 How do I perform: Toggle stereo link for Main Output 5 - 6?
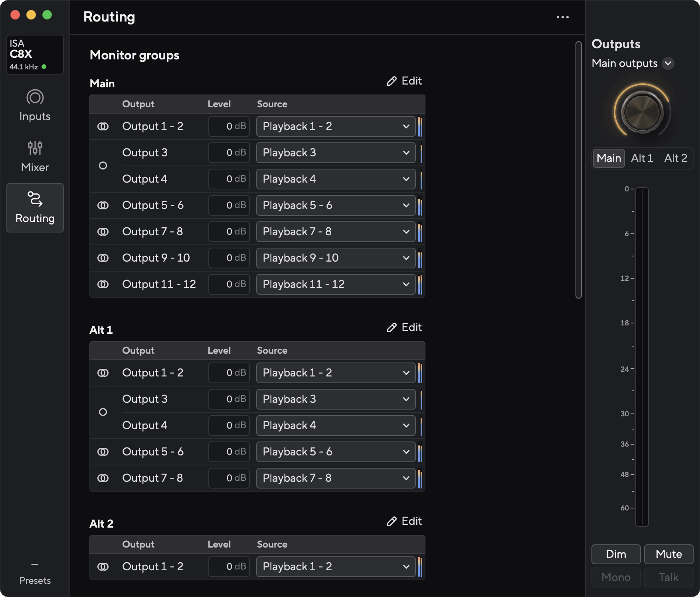pos(103,205)
